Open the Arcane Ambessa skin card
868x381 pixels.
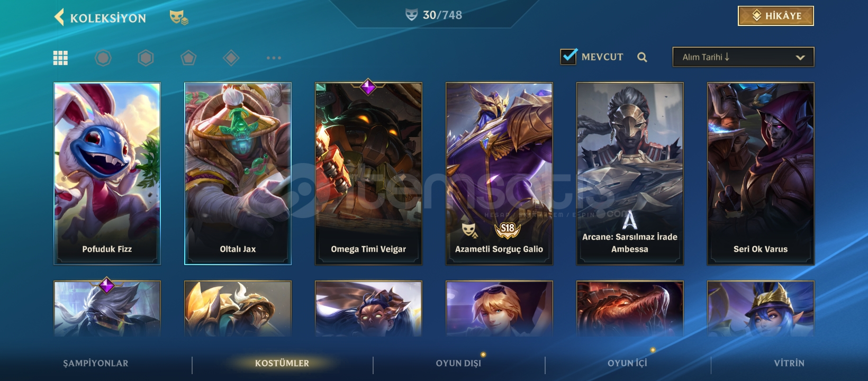[x=630, y=173]
